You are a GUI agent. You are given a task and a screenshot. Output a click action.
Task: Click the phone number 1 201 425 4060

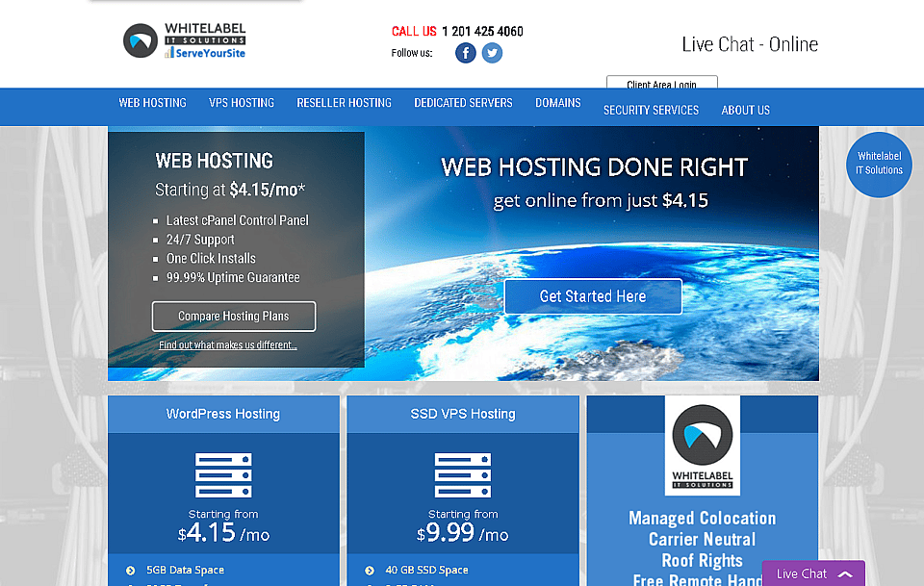[x=482, y=31]
